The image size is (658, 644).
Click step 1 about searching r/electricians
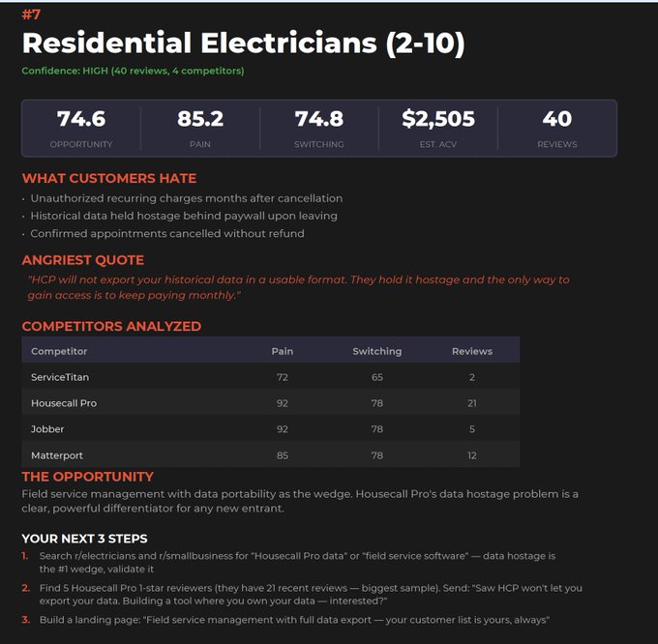pyautogui.click(x=297, y=563)
